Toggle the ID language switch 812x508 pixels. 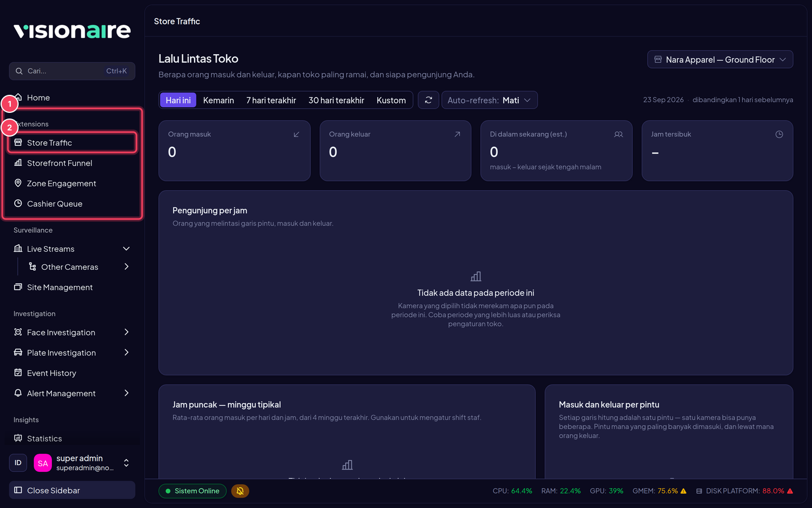click(18, 463)
